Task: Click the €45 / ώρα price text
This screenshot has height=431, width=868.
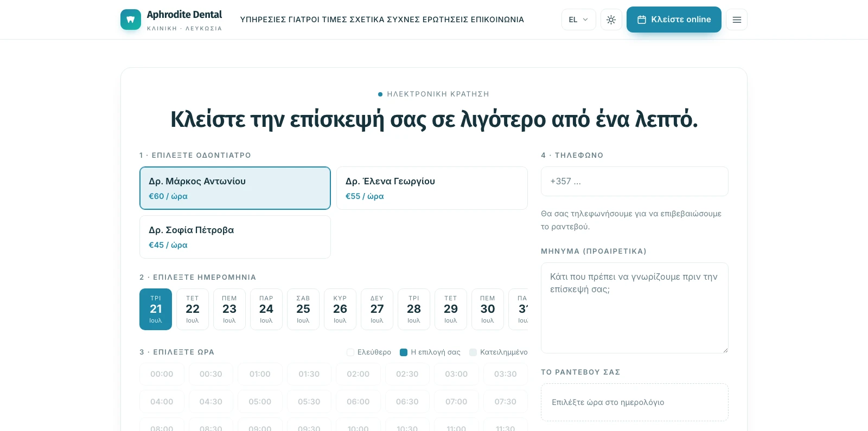Action: coord(168,245)
